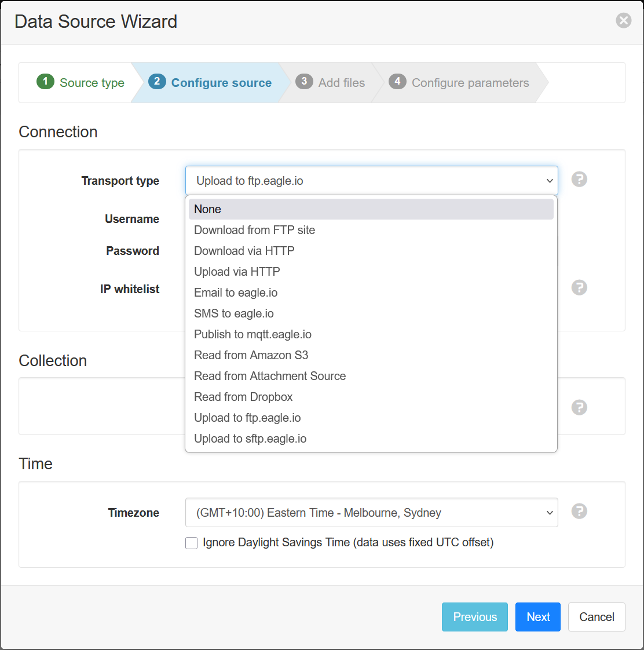This screenshot has width=644, height=650.
Task: Open Add files wizard step
Action: tap(331, 83)
